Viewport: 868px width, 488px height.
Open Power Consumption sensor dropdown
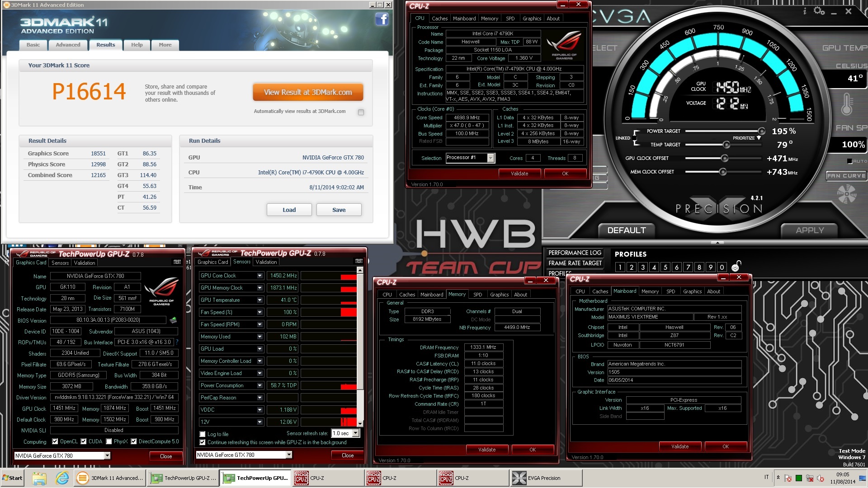(260, 385)
